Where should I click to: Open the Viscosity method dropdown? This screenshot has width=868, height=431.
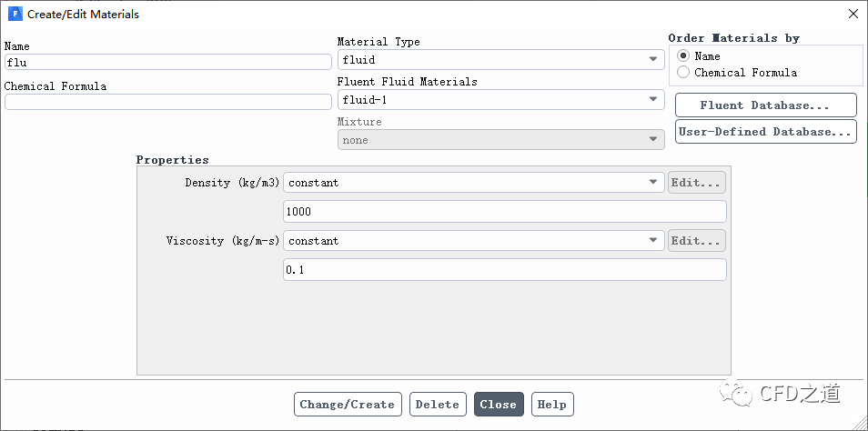click(x=474, y=241)
